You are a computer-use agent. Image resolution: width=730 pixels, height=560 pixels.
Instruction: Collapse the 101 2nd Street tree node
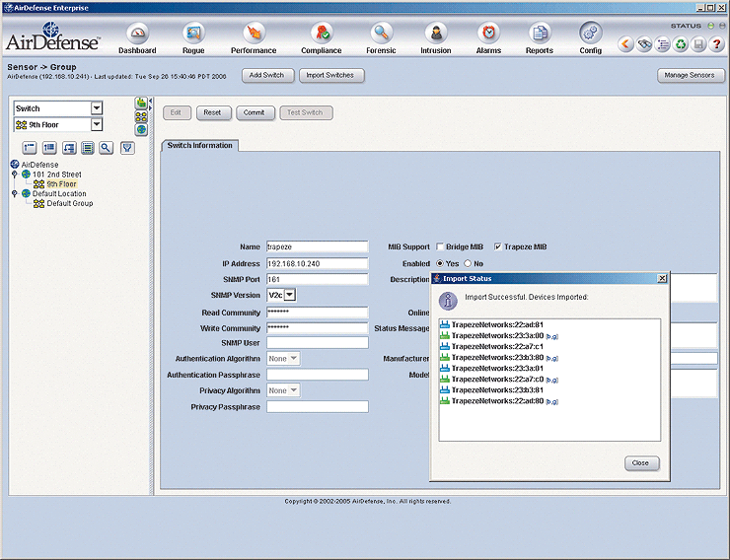(15, 175)
